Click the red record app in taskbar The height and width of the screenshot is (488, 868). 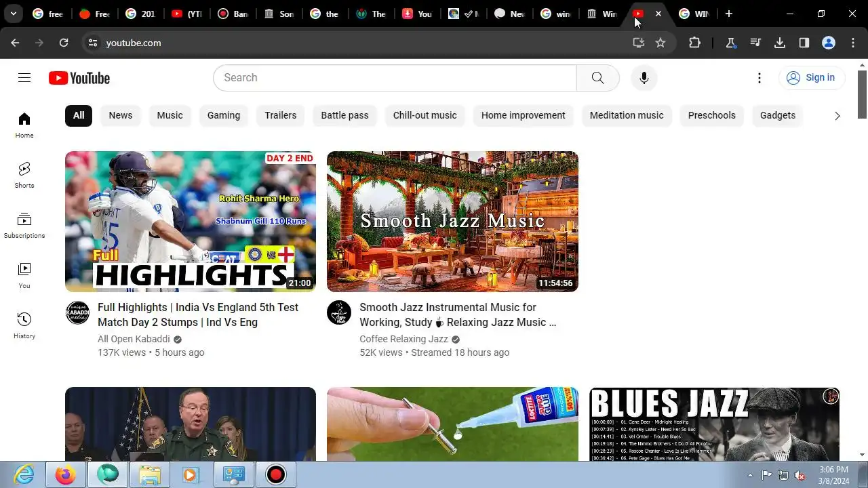276,474
